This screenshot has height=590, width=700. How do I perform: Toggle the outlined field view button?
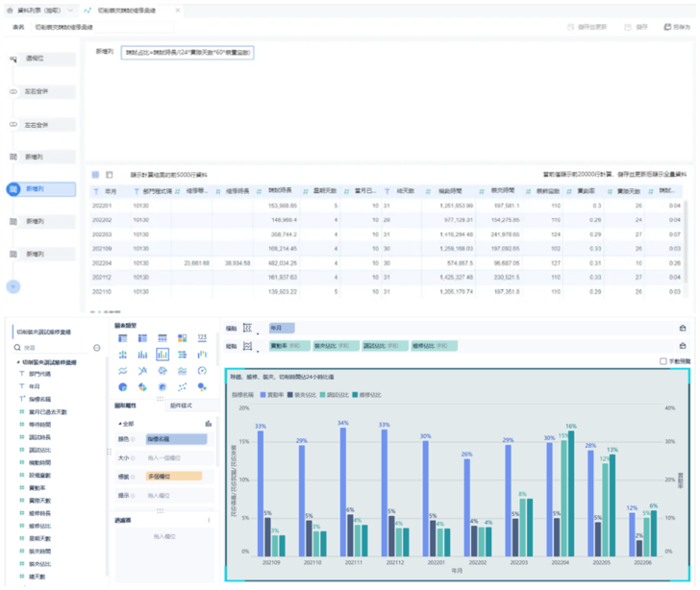point(110,175)
